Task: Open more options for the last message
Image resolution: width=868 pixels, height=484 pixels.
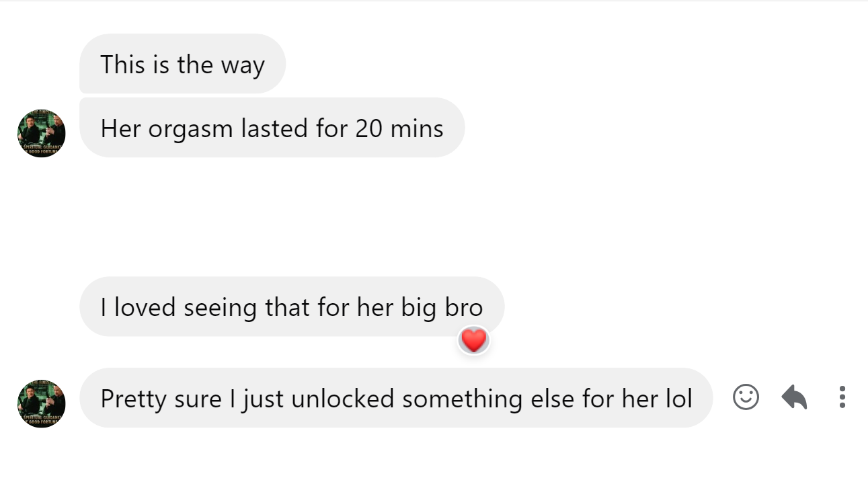Action: (842, 397)
